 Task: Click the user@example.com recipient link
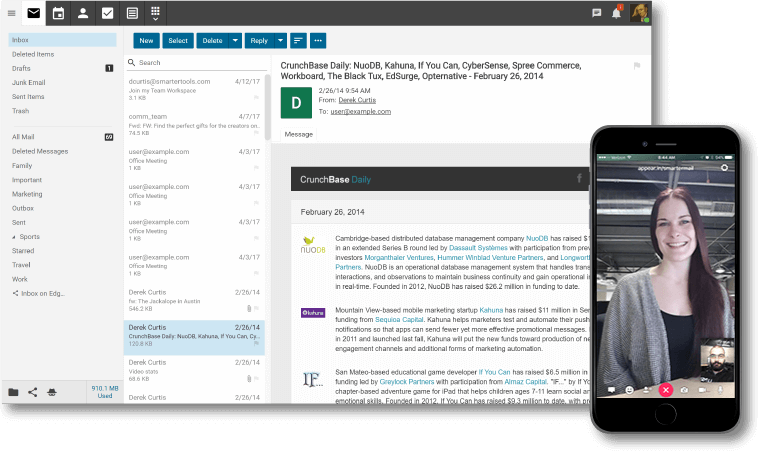pos(361,112)
